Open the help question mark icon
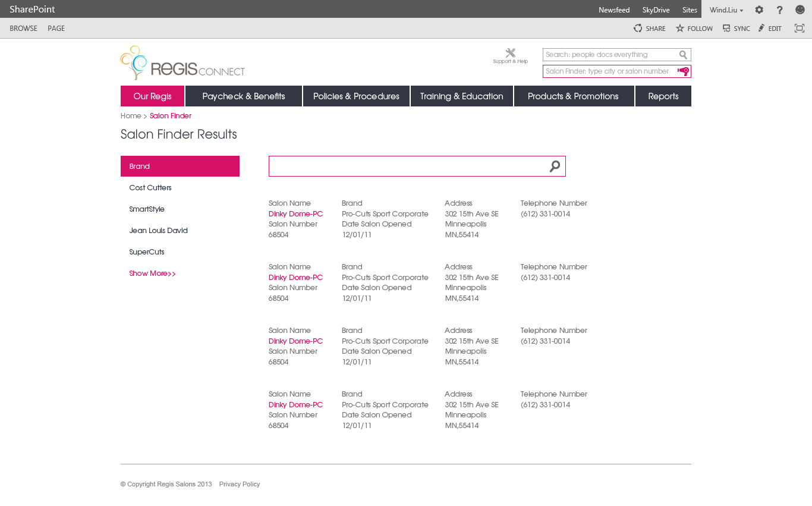Viewport: 812px width, 506px height. point(780,10)
